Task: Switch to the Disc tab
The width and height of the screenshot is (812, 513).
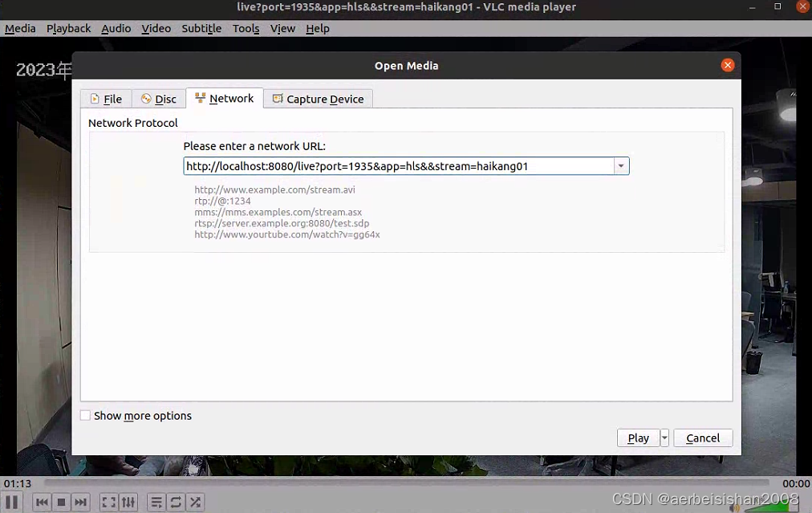Action: coord(158,99)
